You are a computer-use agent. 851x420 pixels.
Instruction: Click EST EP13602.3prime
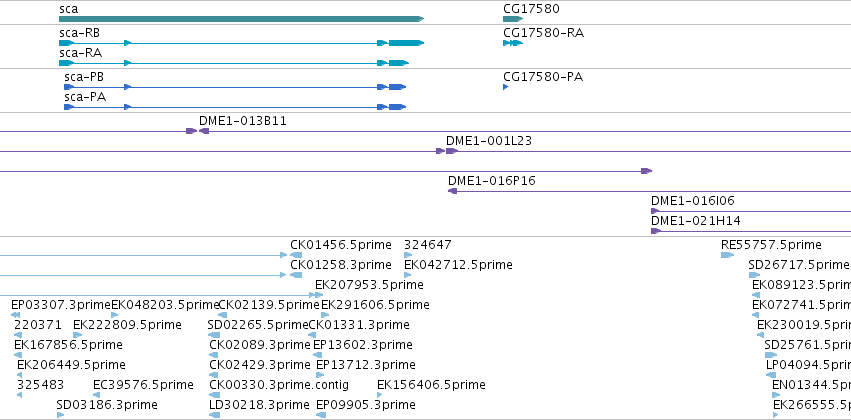pyautogui.click(x=363, y=345)
